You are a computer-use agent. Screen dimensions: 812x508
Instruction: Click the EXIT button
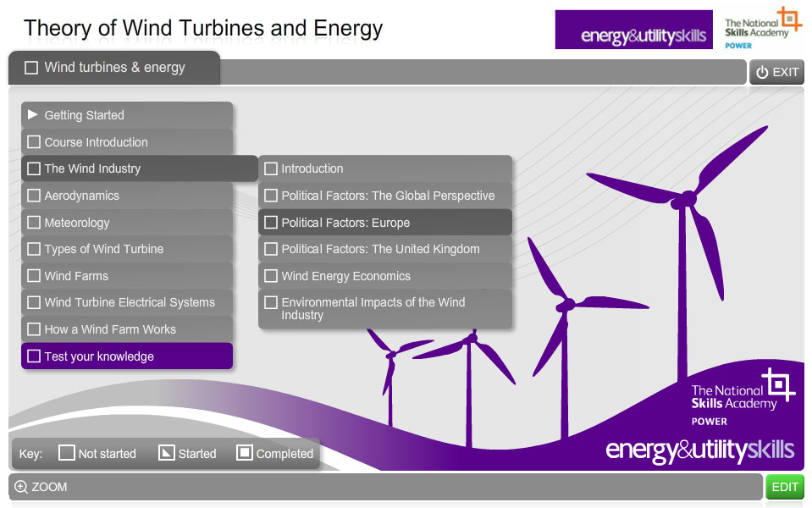(776, 72)
